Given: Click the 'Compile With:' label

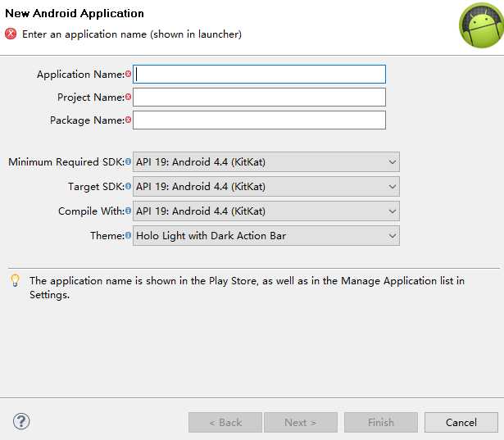Looking at the screenshot, I should [91, 211].
